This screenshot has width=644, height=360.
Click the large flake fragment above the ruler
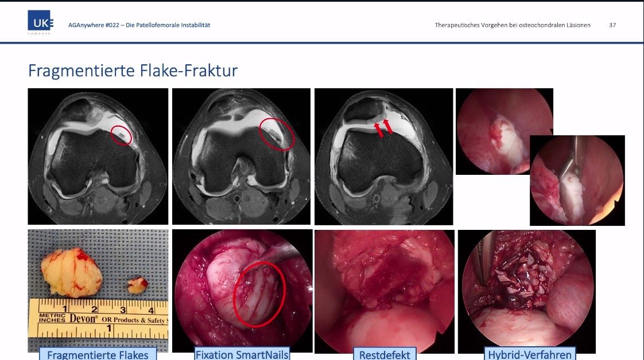(x=72, y=272)
